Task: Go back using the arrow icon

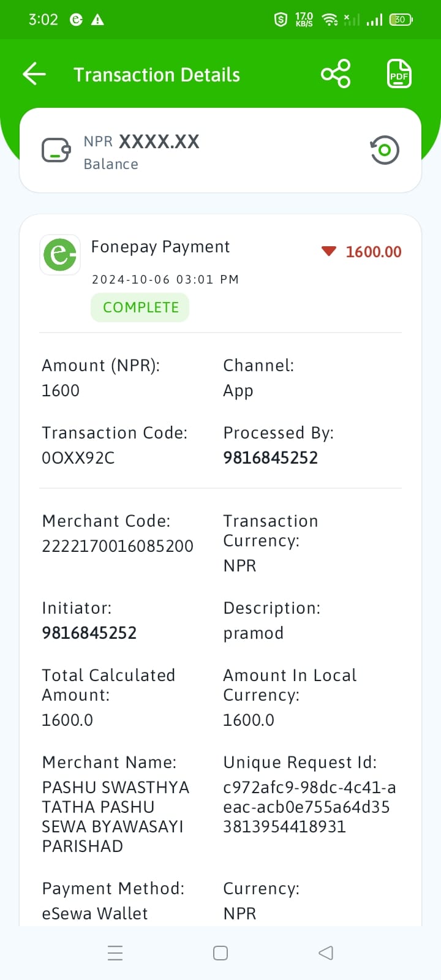Action: 34,74
